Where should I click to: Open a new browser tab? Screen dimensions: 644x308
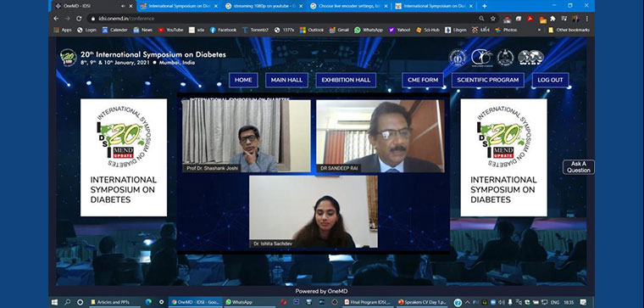(484, 6)
